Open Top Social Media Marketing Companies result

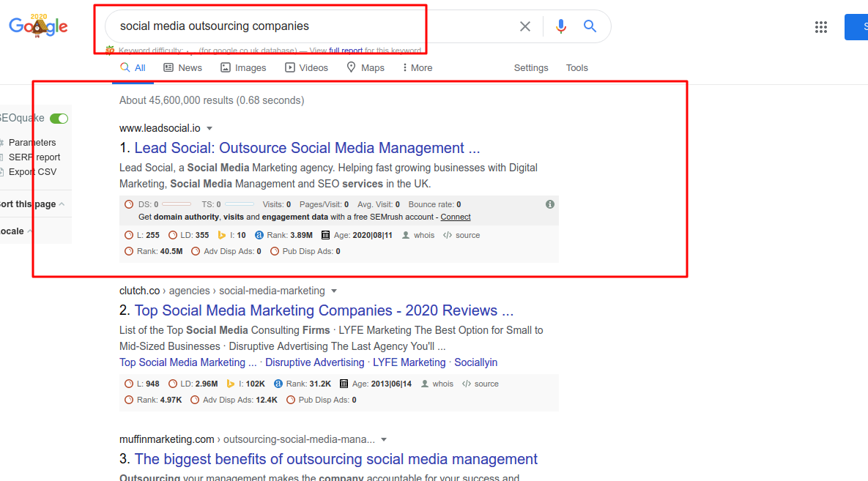click(324, 310)
